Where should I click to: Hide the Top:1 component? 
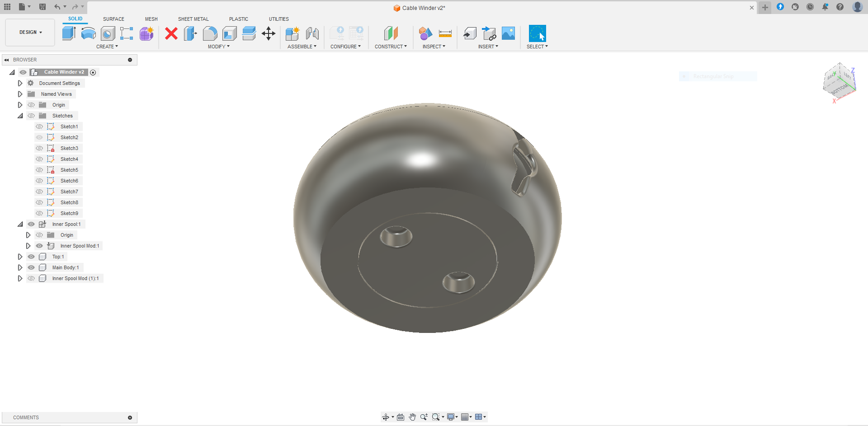(x=31, y=257)
